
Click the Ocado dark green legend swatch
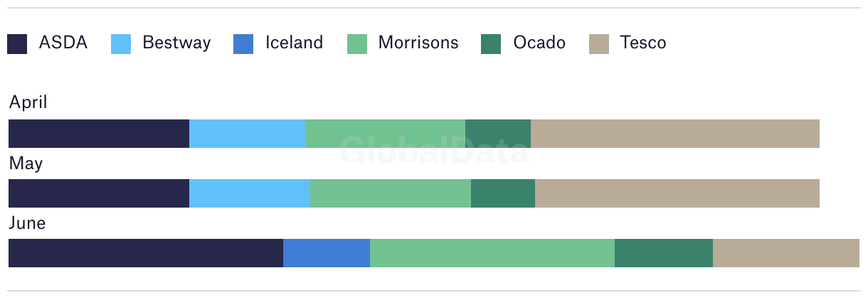pyautogui.click(x=492, y=44)
